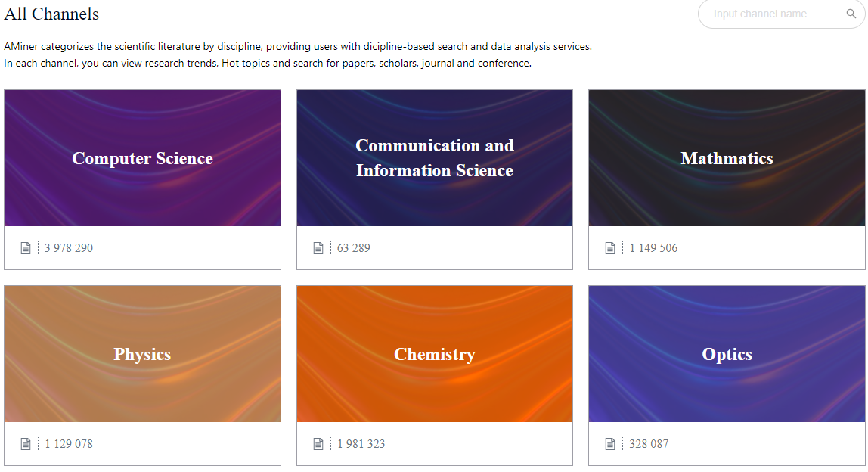Click the document icon next to 63 289
The height and width of the screenshot is (472, 868).
pos(318,248)
